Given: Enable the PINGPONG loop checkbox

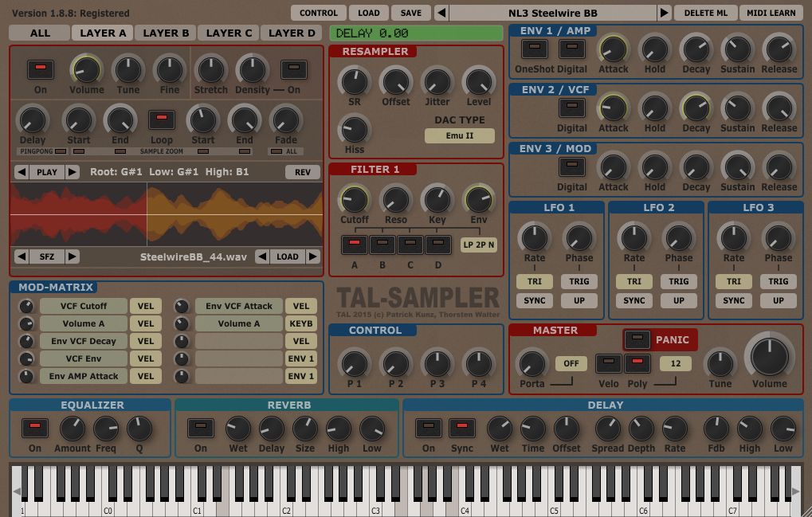Looking at the screenshot, I should [61, 151].
